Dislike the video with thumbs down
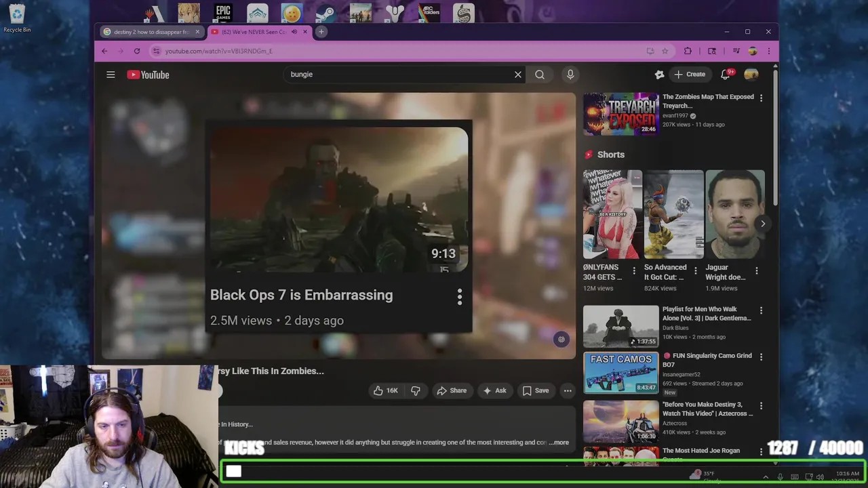 [416, 390]
